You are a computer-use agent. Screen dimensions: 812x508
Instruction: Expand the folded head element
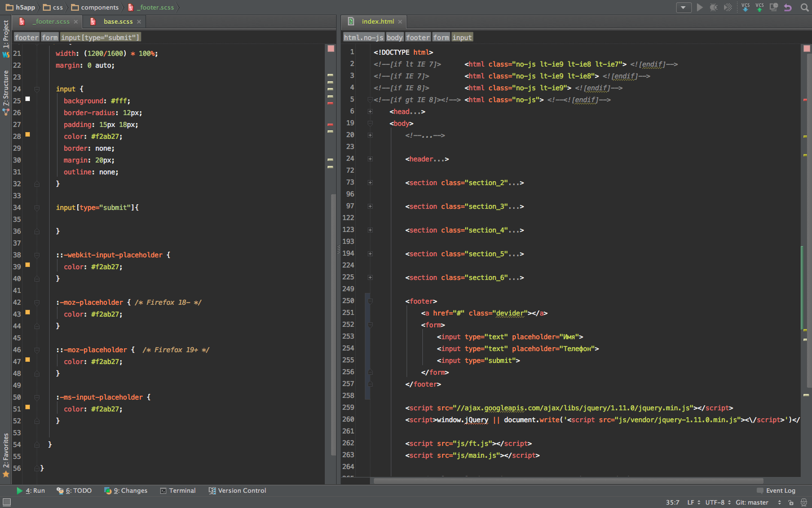(x=370, y=112)
